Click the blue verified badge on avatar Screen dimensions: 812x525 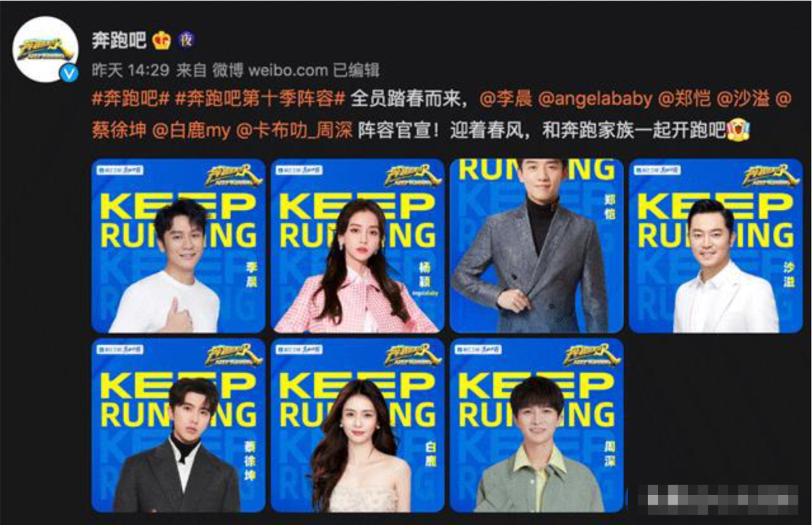pos(69,74)
